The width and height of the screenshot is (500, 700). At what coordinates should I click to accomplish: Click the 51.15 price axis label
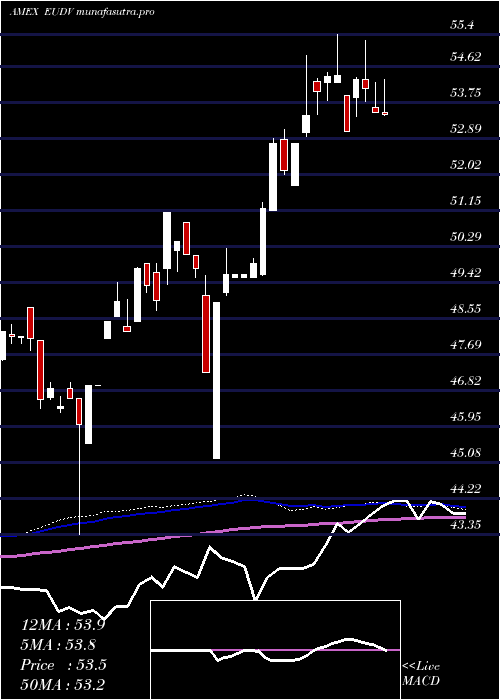(466, 201)
